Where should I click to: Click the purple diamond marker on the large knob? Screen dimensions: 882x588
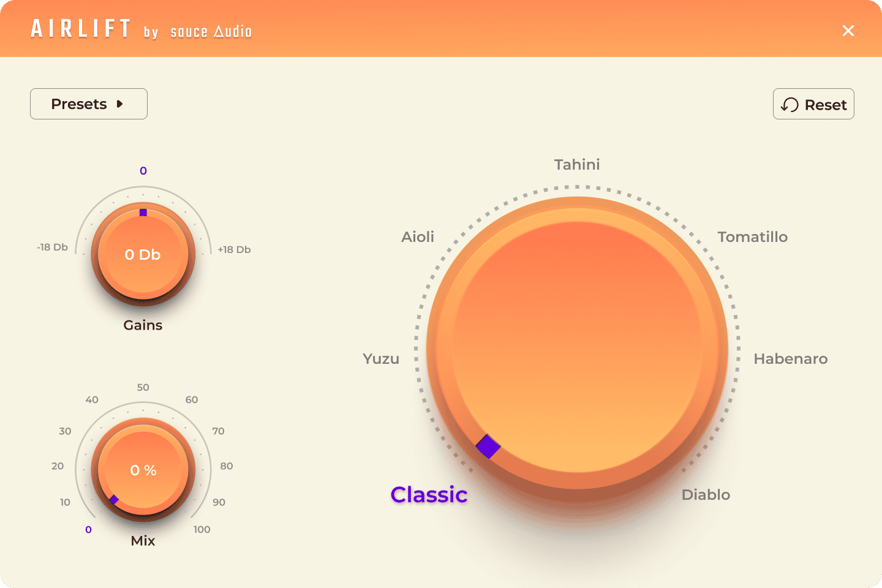point(488,447)
